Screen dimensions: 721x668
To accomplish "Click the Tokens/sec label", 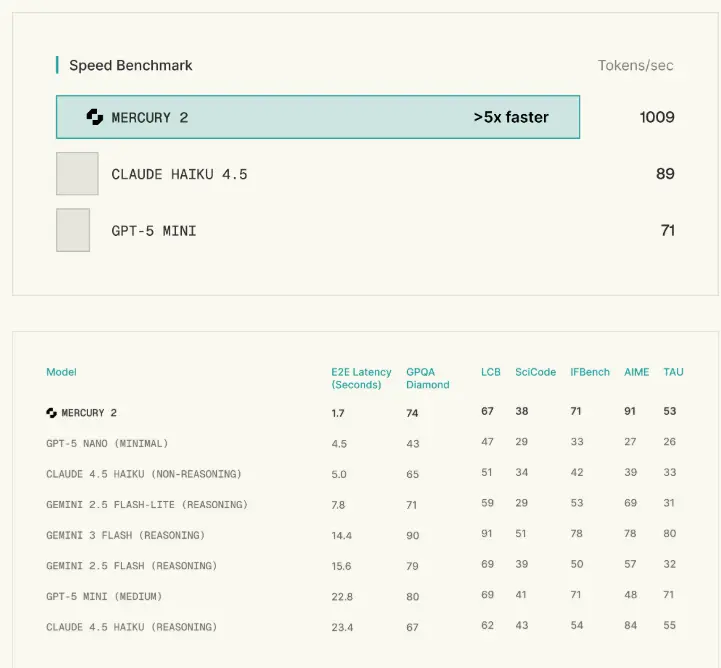I will pos(635,66).
